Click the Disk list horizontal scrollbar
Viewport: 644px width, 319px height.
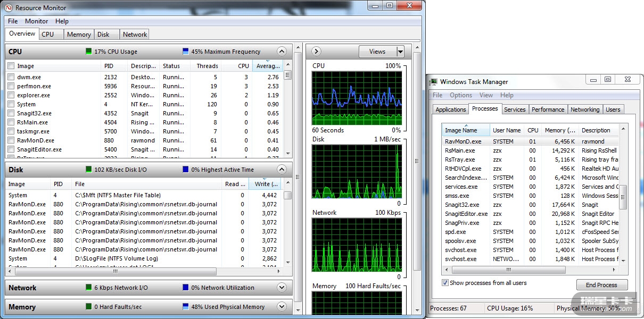coord(145,271)
